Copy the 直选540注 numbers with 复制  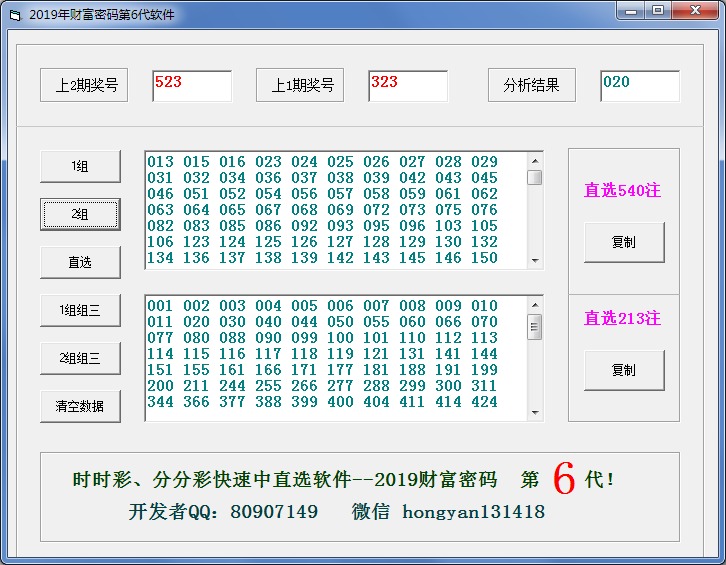coord(624,242)
